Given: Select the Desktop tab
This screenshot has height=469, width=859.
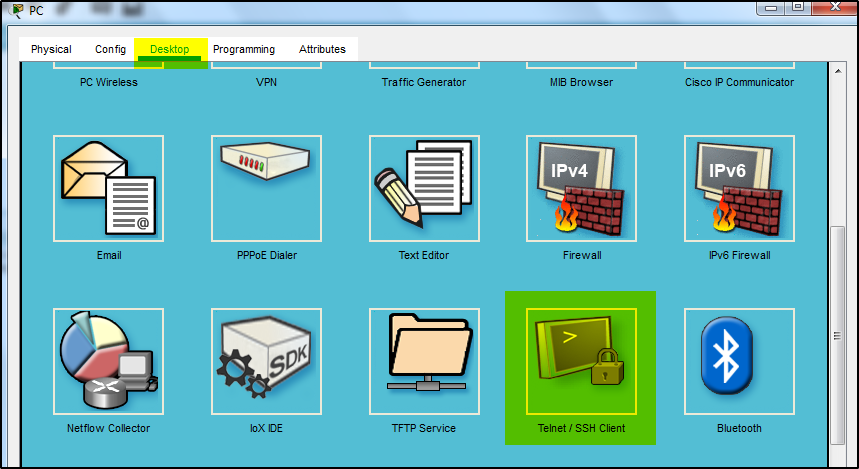Looking at the screenshot, I should 170,49.
